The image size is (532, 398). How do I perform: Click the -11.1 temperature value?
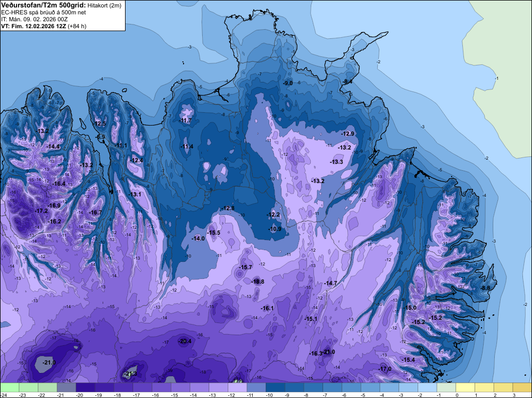[121, 146]
